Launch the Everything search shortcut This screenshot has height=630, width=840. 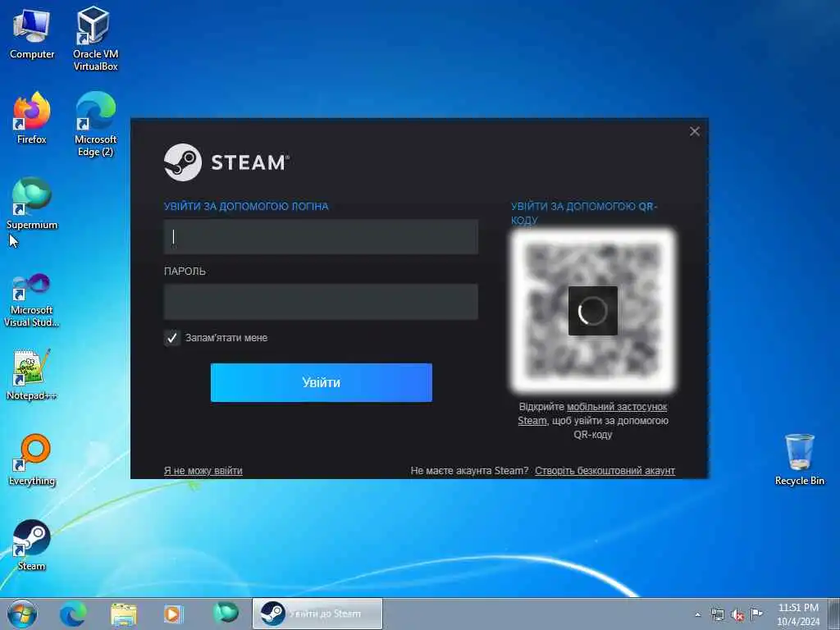point(32,459)
